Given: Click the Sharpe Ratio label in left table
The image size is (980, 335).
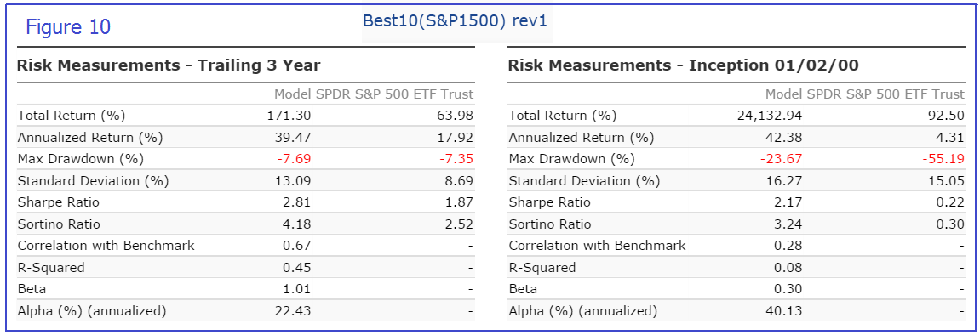Looking at the screenshot, I should (58, 202).
